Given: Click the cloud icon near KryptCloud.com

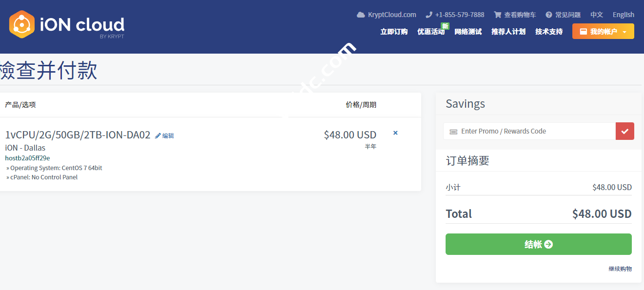Looking at the screenshot, I should pos(361,15).
